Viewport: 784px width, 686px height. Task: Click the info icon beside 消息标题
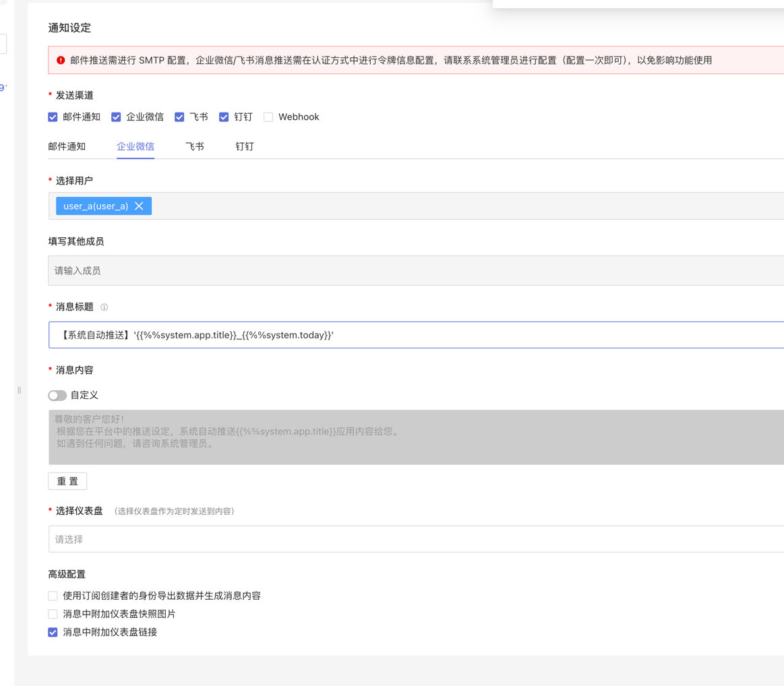[x=104, y=307]
